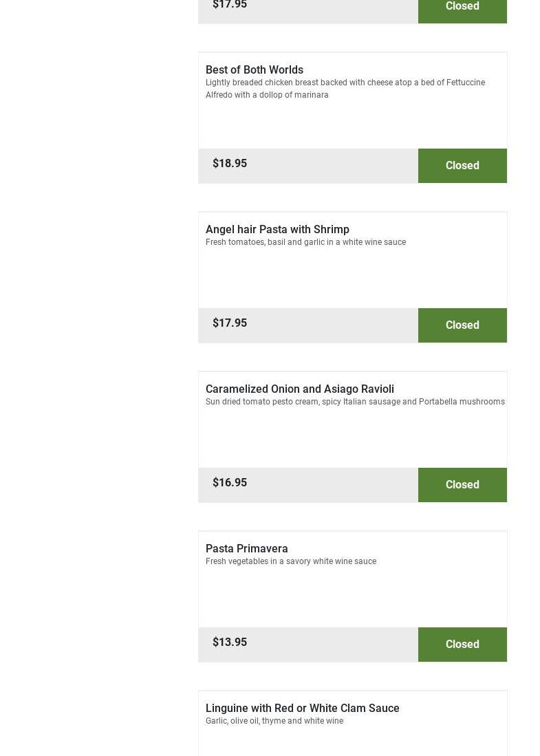Open Caramelized Onion and Asiago Ravioli title
The height and width of the screenshot is (756, 540).
tap(300, 389)
